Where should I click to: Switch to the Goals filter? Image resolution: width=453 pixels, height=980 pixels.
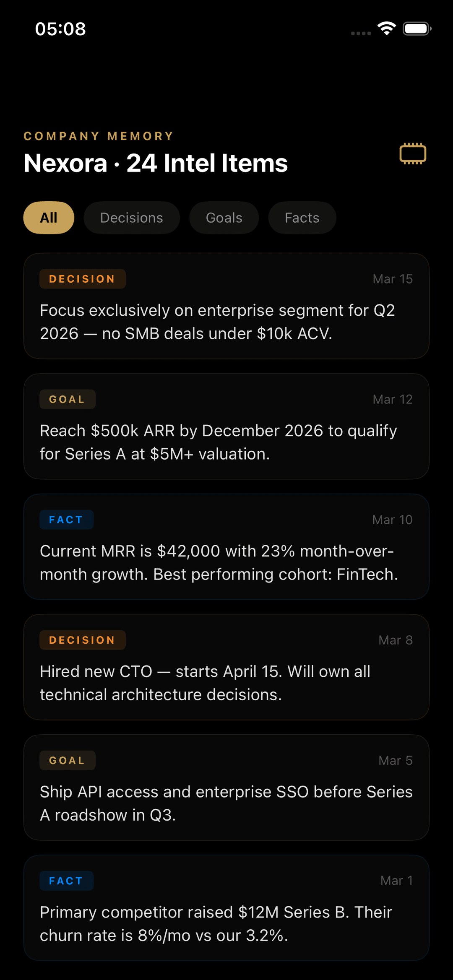coord(224,218)
